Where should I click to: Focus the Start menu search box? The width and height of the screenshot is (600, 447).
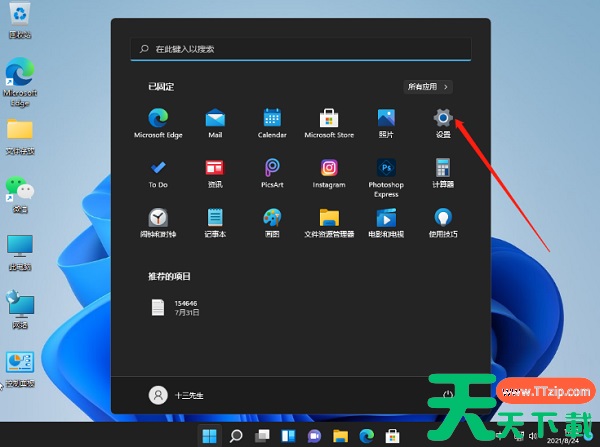[x=301, y=49]
